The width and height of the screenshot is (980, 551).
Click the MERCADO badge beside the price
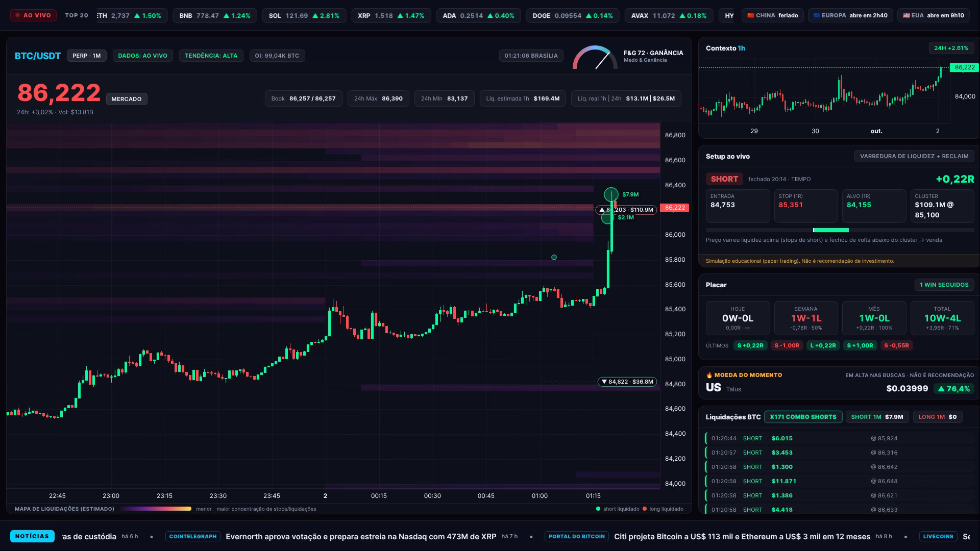(127, 99)
